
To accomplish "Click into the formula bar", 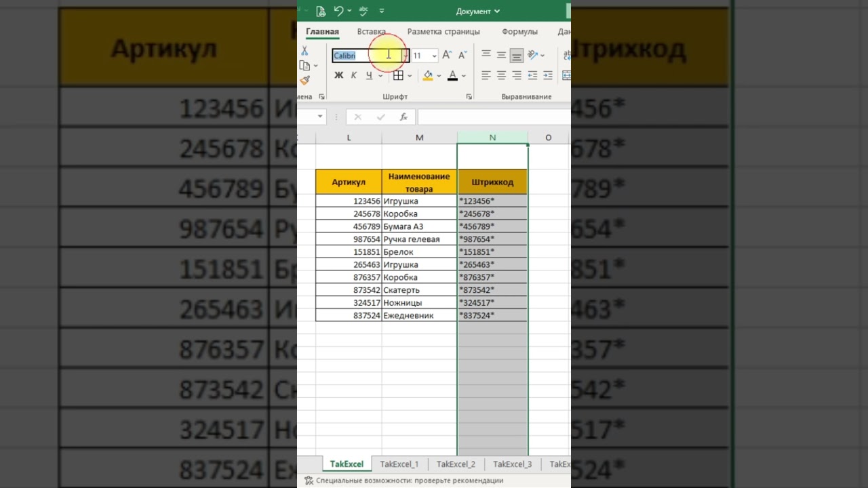I will 494,117.
